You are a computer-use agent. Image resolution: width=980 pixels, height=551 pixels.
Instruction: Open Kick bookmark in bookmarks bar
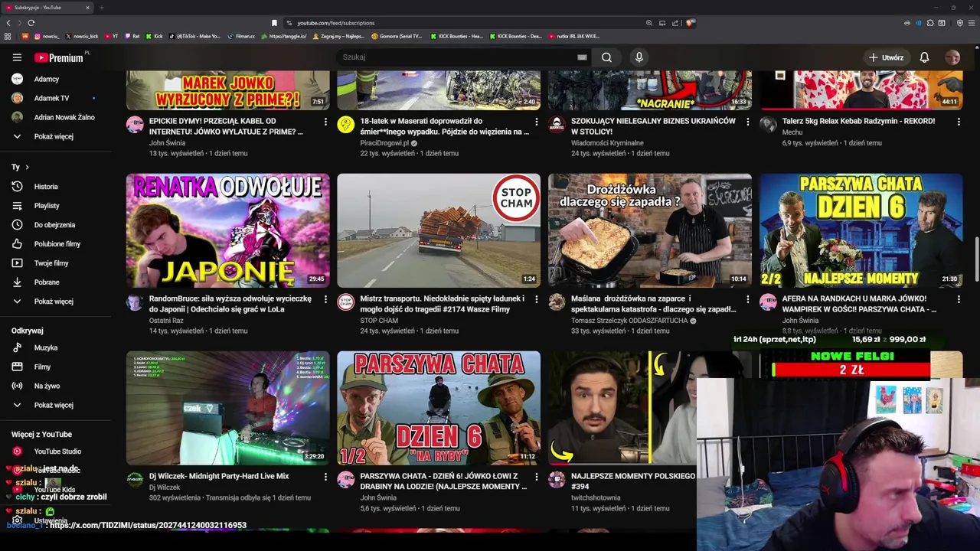[154, 36]
